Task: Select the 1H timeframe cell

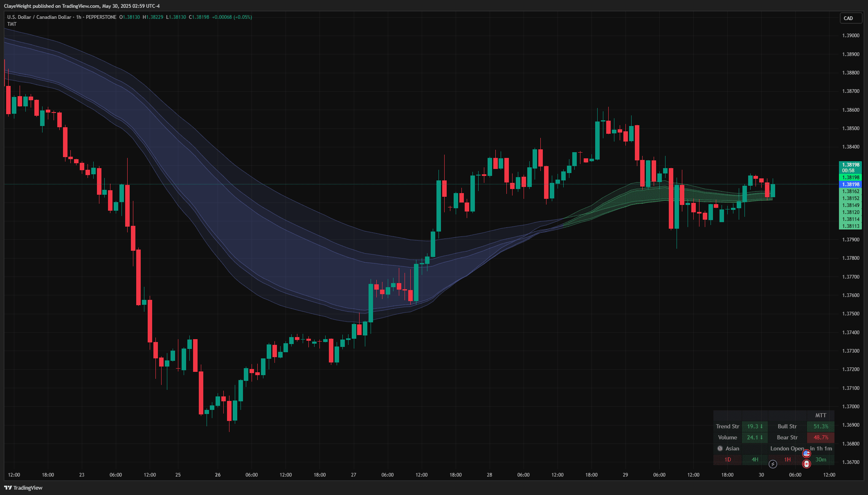Action: point(787,459)
